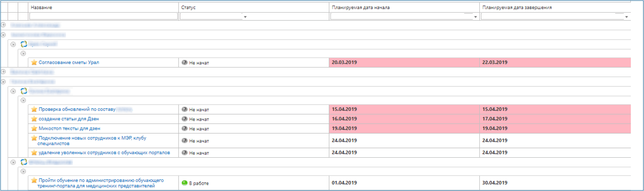The width and height of the screenshot is (644, 191).
Task: Click the star icon beside Микостоп тексты для дзен
Action: tap(34, 128)
